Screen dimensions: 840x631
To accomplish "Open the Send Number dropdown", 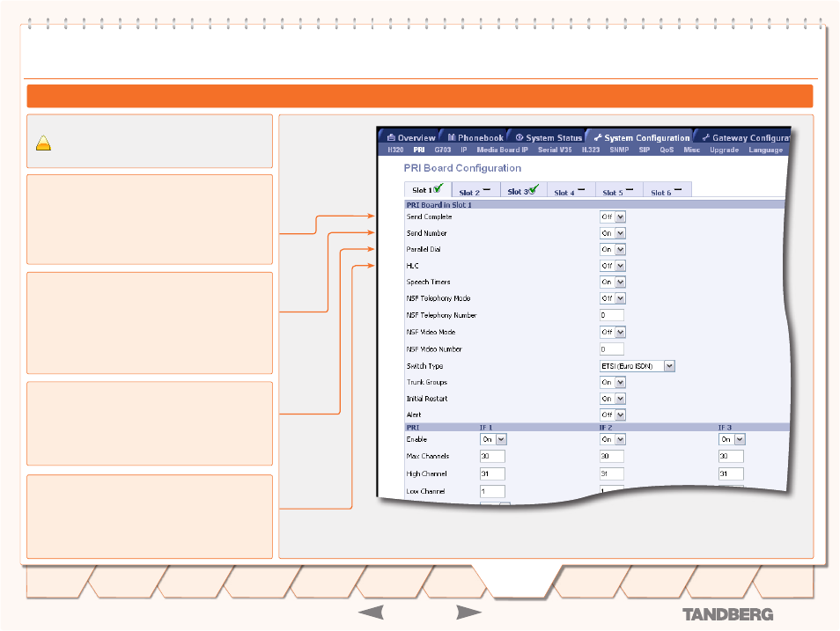I will pyautogui.click(x=612, y=233).
